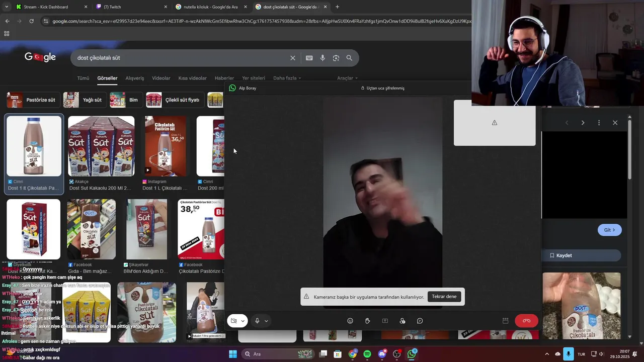Select the Pastörize süt filter chip
Viewport: 644px width, 362px height.
coord(33,100)
